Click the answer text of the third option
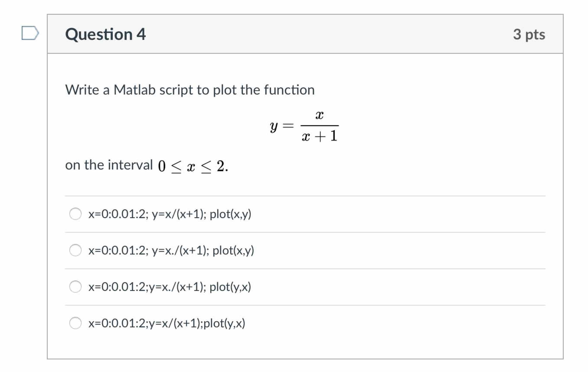The width and height of the screenshot is (588, 372). 170,287
